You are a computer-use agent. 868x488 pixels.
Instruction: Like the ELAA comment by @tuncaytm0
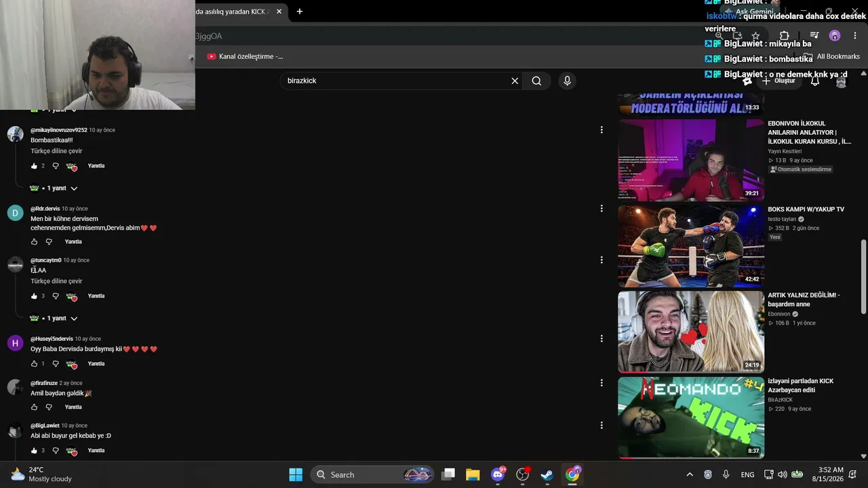click(x=34, y=296)
